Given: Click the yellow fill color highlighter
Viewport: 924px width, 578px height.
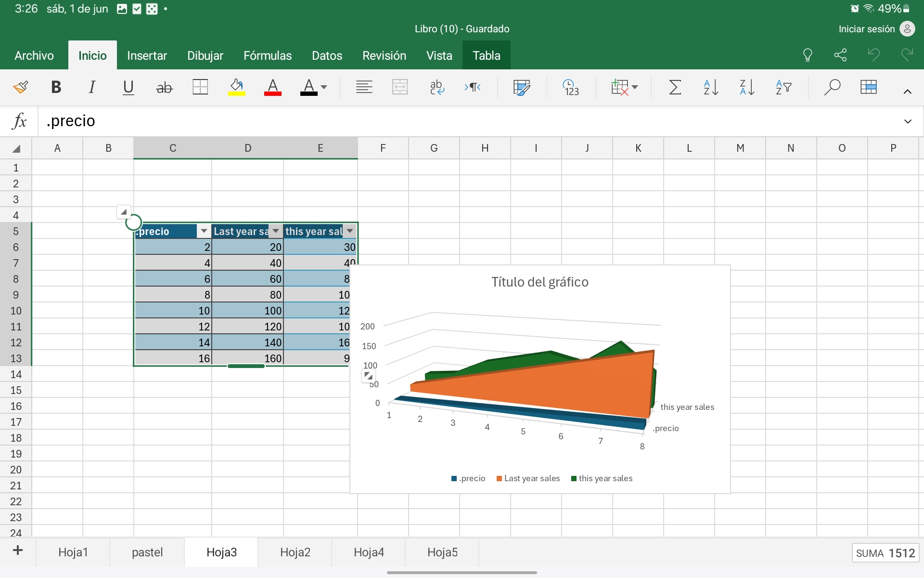Looking at the screenshot, I should (x=236, y=87).
